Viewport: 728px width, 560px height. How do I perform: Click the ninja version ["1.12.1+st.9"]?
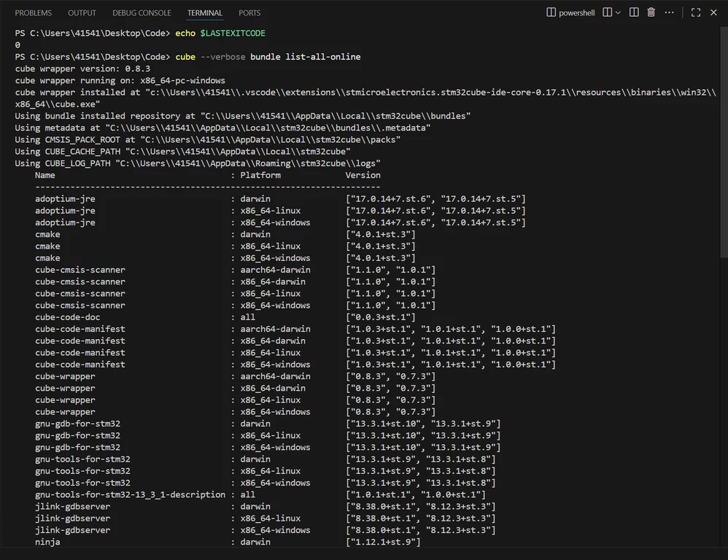[x=383, y=542]
